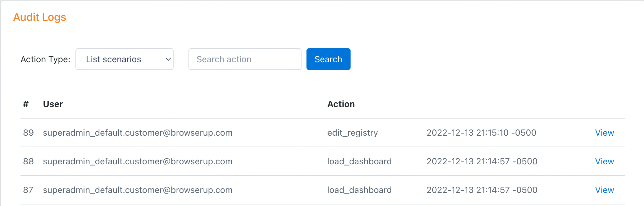The height and width of the screenshot is (206, 644).
Task: Click timestamp 2022-12-13 21:15:10 -0500
Action: point(481,133)
